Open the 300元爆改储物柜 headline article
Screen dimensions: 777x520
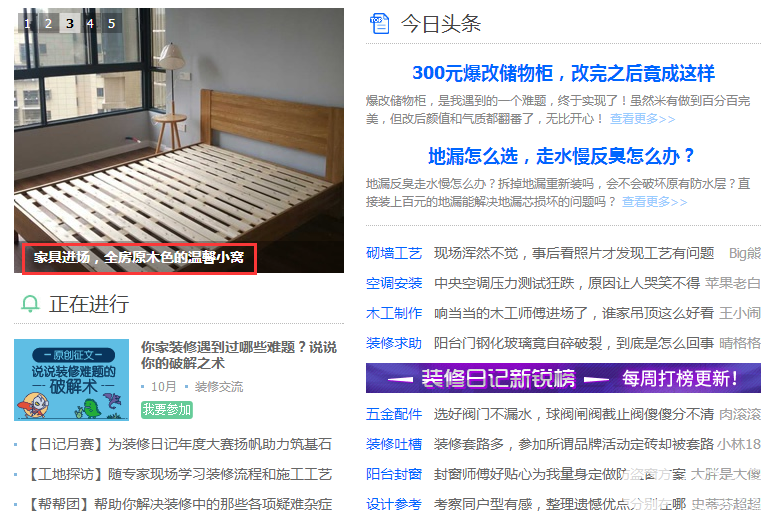[563, 73]
